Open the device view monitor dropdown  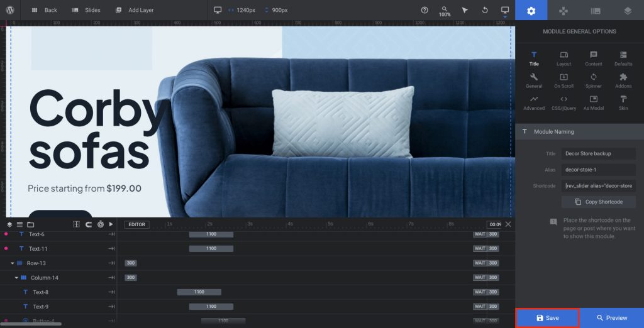click(505, 11)
